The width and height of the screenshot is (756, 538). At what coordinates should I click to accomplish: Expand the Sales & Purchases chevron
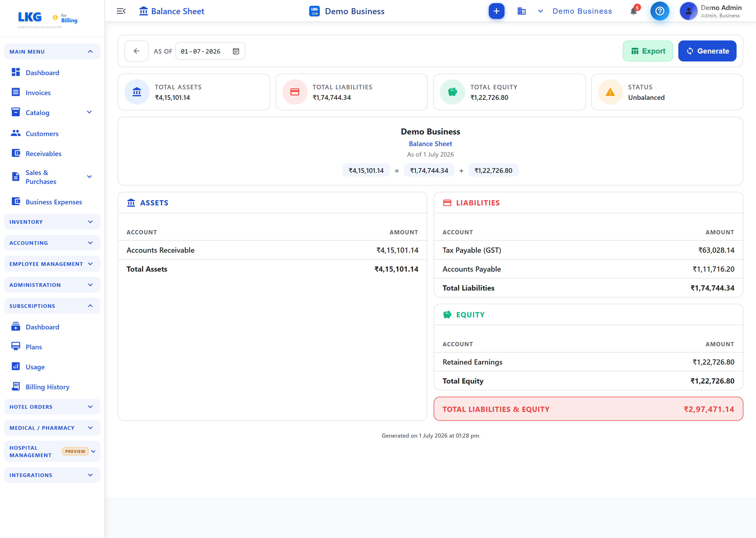89,177
